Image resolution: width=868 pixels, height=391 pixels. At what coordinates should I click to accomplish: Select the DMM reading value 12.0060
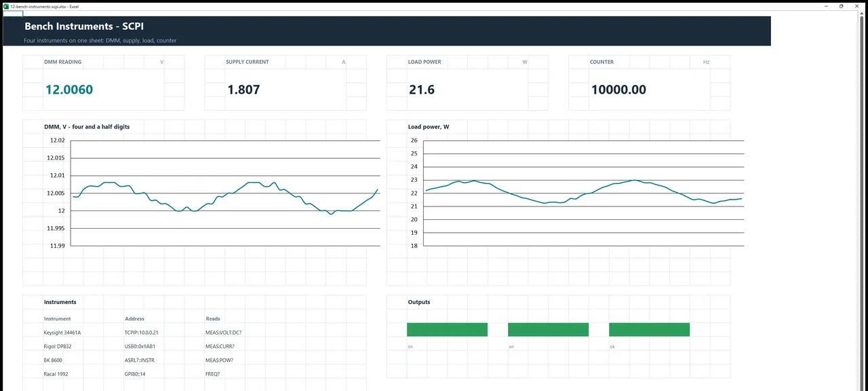tap(69, 90)
